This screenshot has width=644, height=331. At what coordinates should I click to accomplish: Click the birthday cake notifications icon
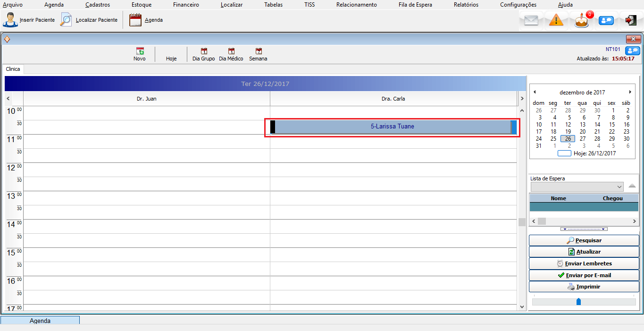pyautogui.click(x=582, y=21)
